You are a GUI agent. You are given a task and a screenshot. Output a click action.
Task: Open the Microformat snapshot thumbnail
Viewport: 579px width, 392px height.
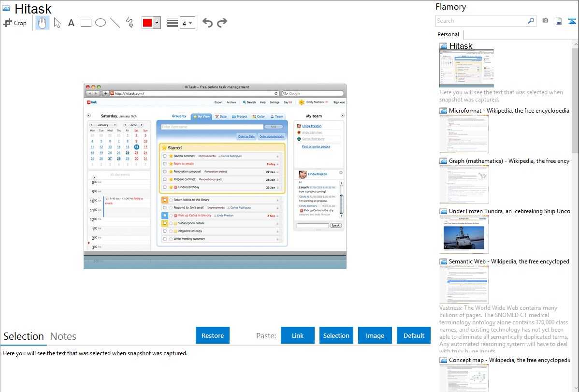[464, 134]
